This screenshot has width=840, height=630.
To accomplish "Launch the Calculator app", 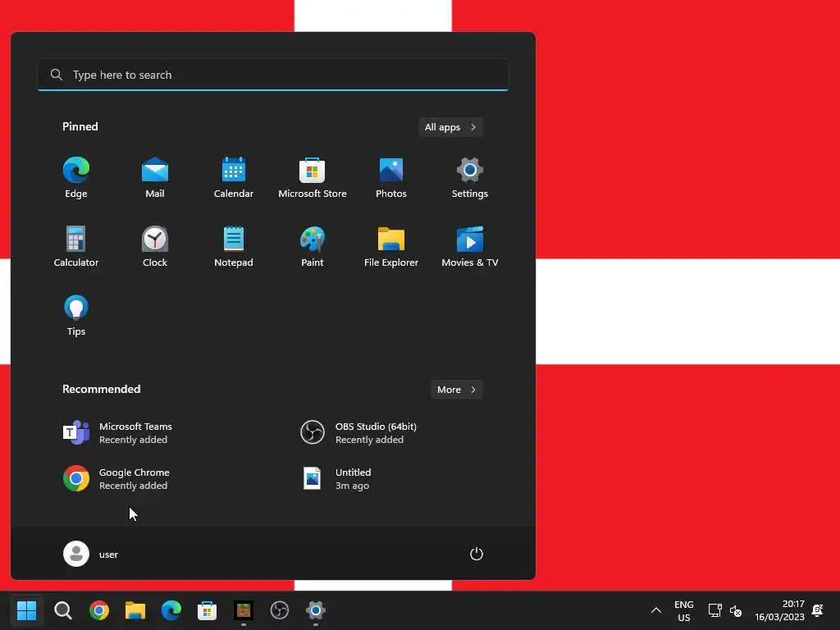I will (x=76, y=246).
